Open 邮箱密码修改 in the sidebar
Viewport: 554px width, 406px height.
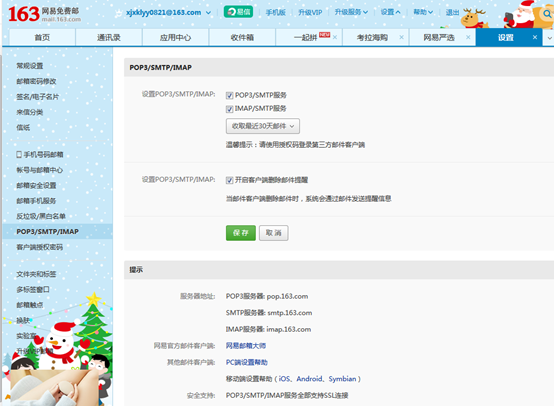pos(36,81)
